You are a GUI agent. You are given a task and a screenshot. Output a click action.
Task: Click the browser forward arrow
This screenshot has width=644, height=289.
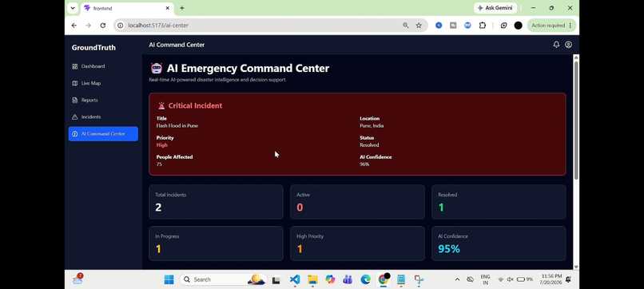pyautogui.click(x=89, y=26)
